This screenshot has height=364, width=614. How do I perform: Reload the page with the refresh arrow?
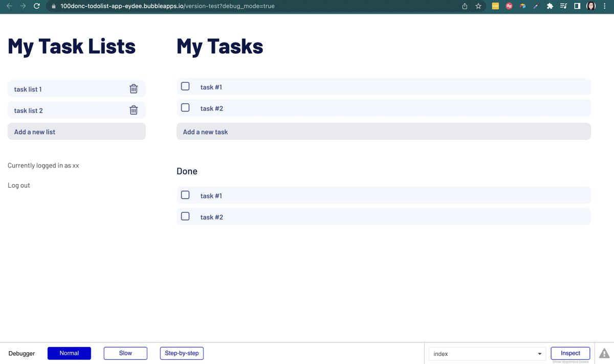(36, 6)
